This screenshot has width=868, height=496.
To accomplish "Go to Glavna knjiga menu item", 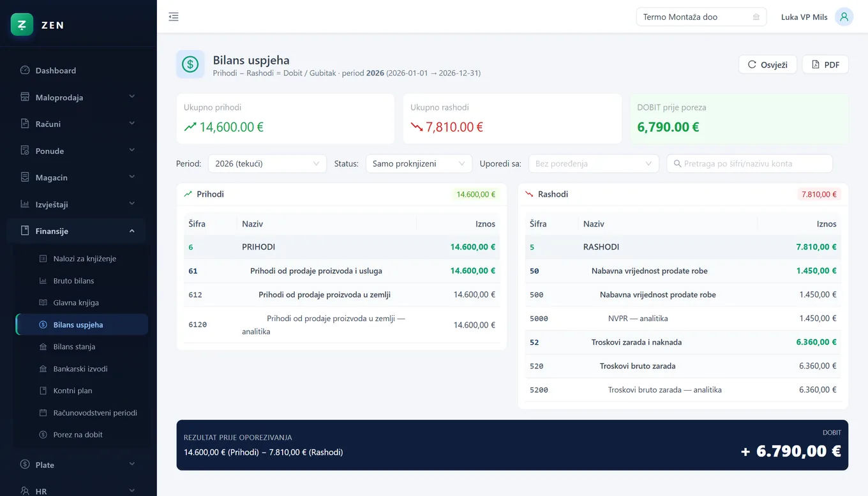I will click(x=83, y=303).
